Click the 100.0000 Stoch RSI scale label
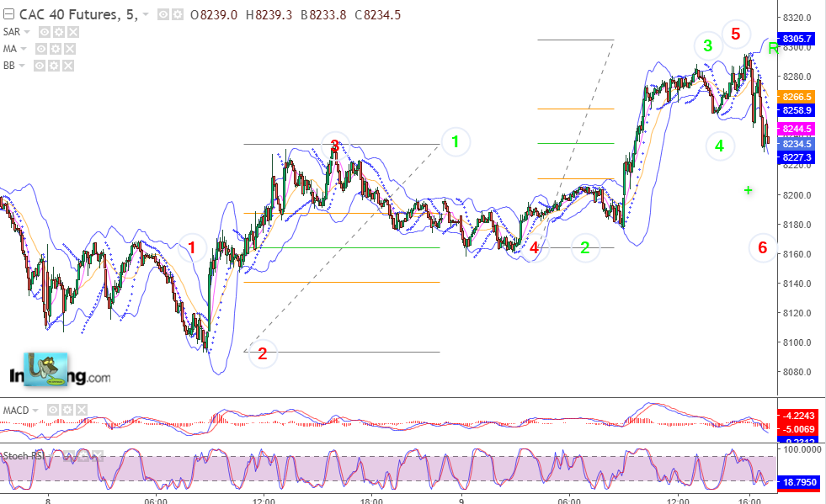Image resolution: width=826 pixels, height=504 pixels. pyautogui.click(x=802, y=449)
